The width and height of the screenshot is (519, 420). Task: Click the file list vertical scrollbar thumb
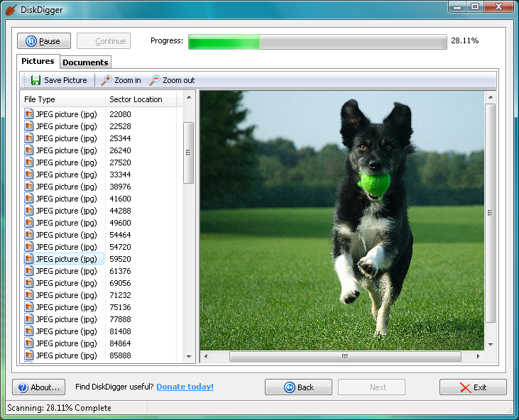coord(188,153)
